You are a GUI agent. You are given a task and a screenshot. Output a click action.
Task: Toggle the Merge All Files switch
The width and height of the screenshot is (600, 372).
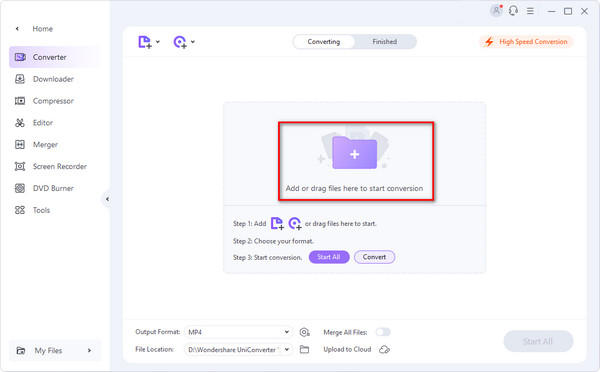click(x=383, y=332)
